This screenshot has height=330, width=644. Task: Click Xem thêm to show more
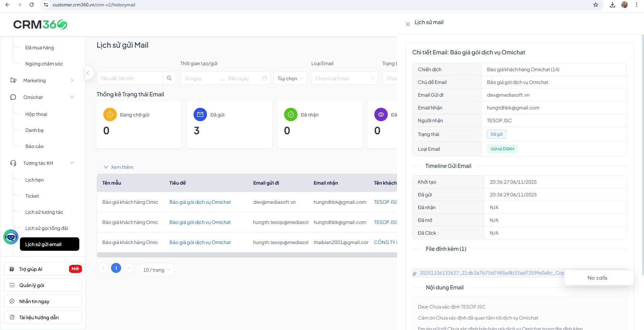point(119,167)
